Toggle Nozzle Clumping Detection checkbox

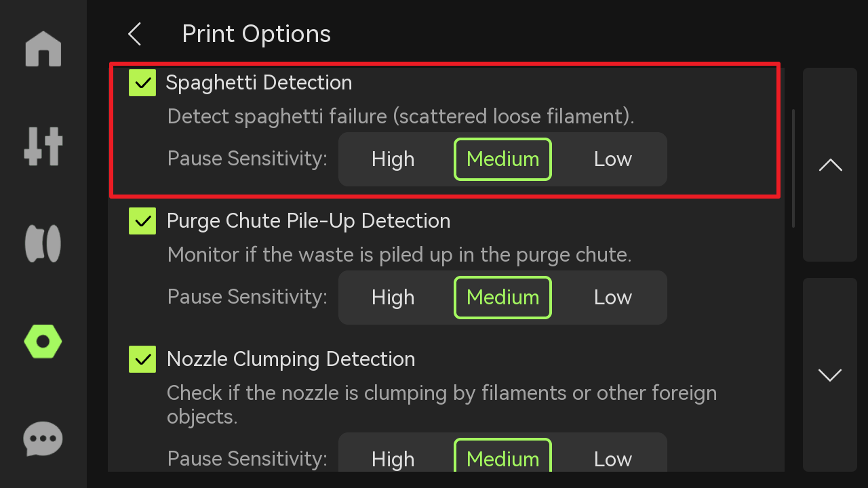click(142, 359)
